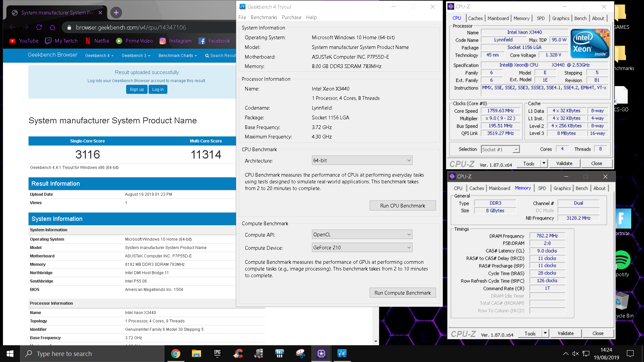
Task: Open the Compute Device GeForce 210 dropdown
Action: click(362, 248)
